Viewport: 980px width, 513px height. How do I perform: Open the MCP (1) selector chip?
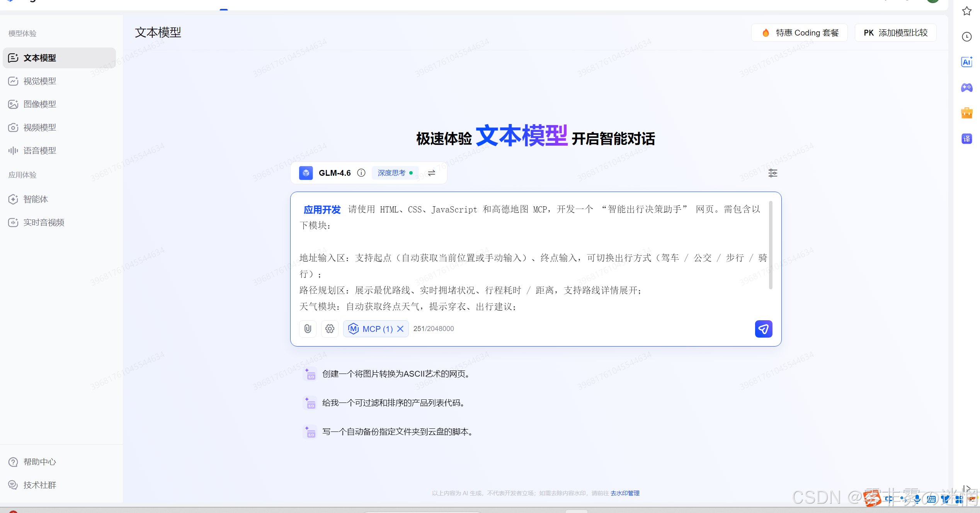[x=371, y=329]
